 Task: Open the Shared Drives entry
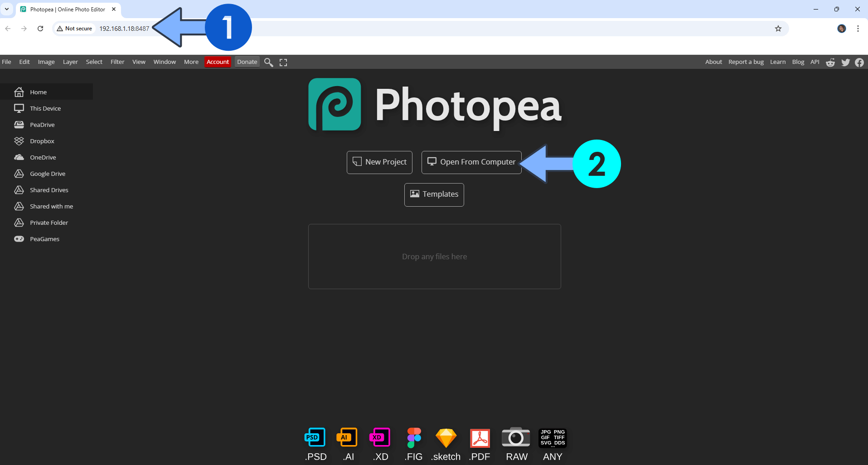[46, 190]
